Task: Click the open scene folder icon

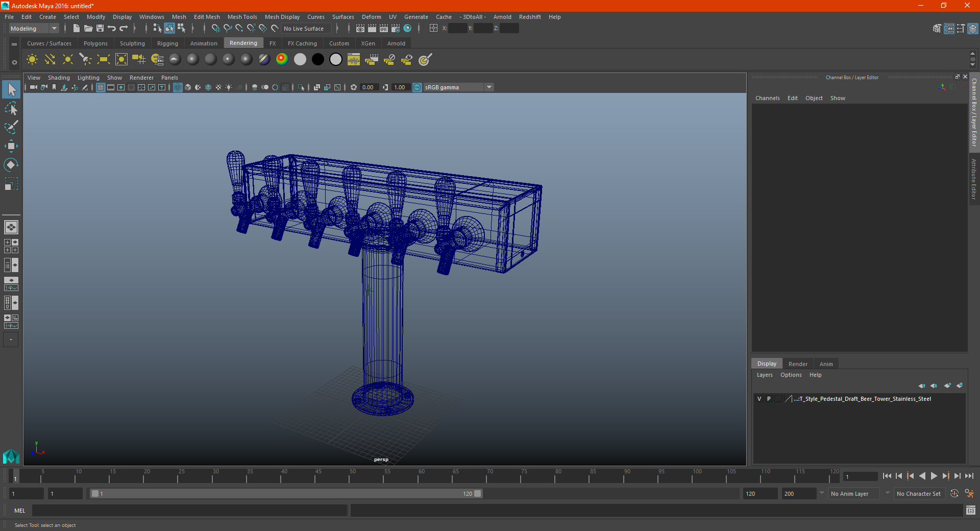Action: [x=88, y=29]
